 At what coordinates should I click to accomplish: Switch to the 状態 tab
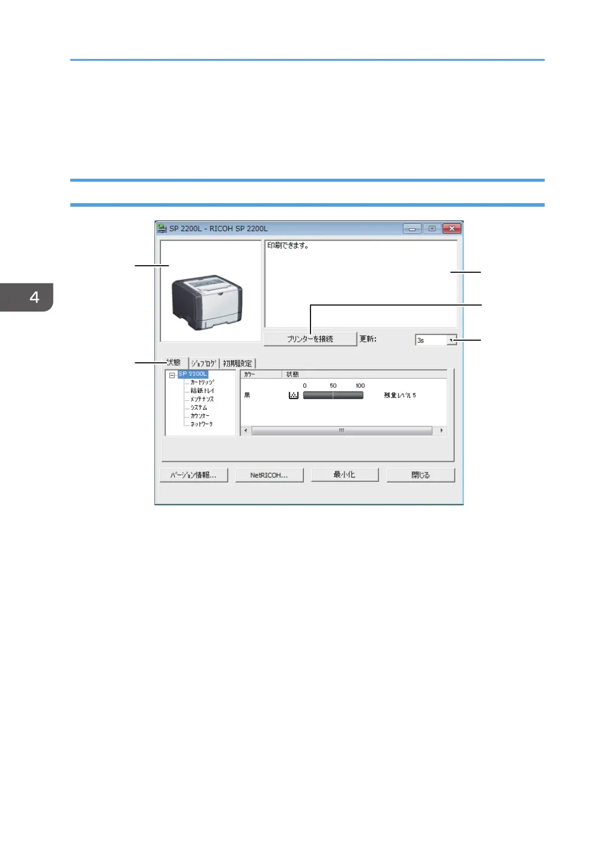click(x=174, y=363)
